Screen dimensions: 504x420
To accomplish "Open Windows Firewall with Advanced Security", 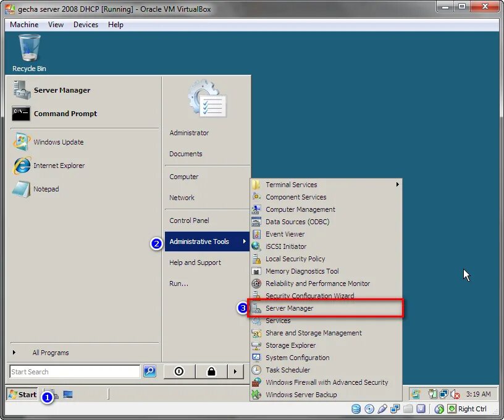I will 326,382.
